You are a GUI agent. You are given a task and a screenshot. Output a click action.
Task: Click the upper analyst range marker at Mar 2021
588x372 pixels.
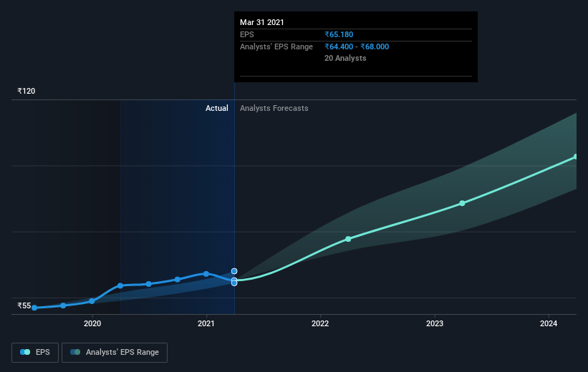click(x=234, y=271)
